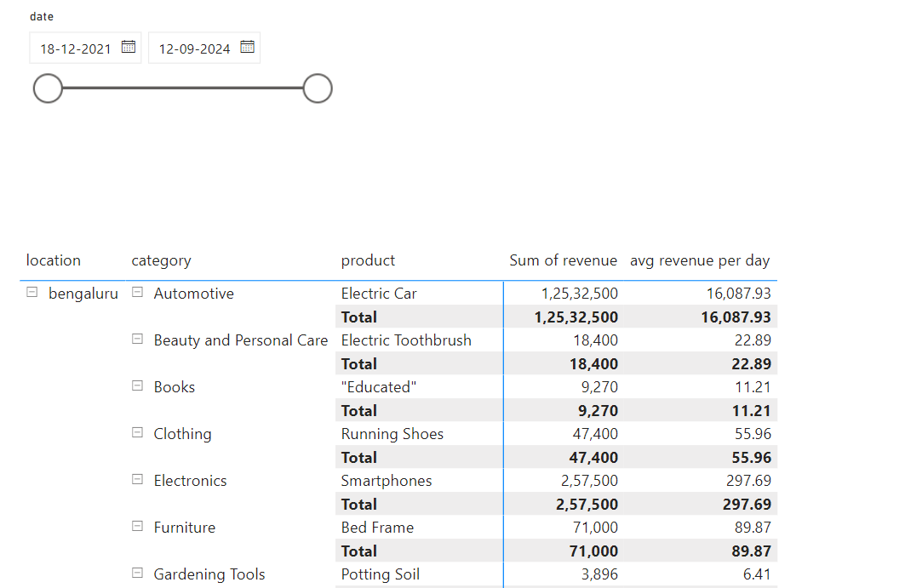The image size is (905, 588).
Task: Sort by avg revenue per day header
Action: 700,261
